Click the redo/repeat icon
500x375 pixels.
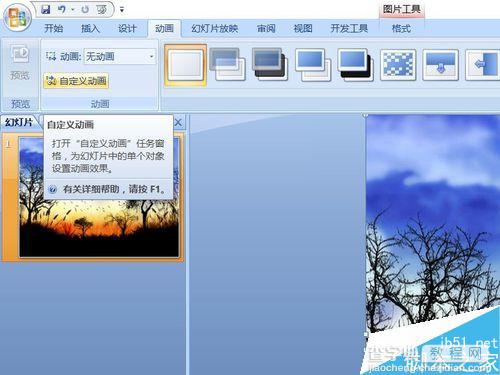tap(85, 9)
